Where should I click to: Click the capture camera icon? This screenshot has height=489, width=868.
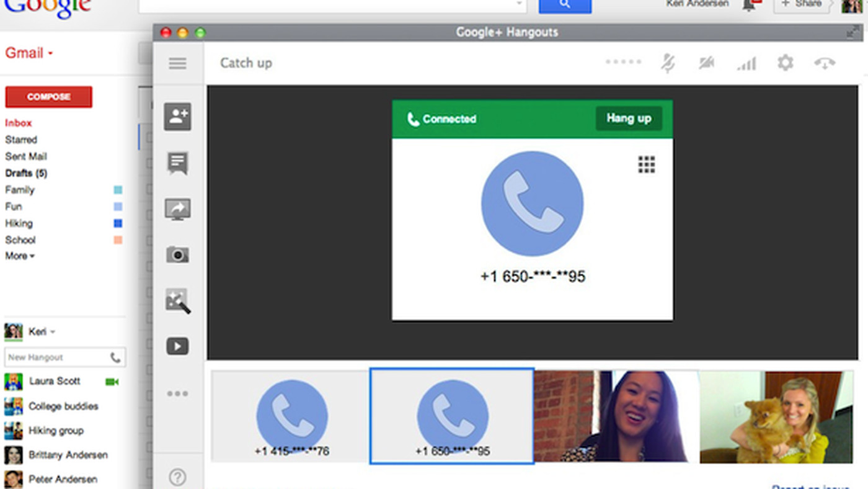[177, 254]
